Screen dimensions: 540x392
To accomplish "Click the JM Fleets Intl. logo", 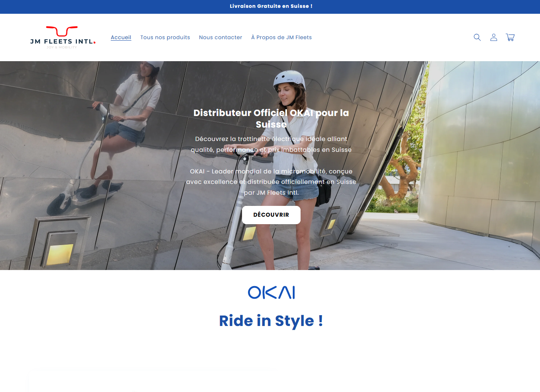I will 63,37.
